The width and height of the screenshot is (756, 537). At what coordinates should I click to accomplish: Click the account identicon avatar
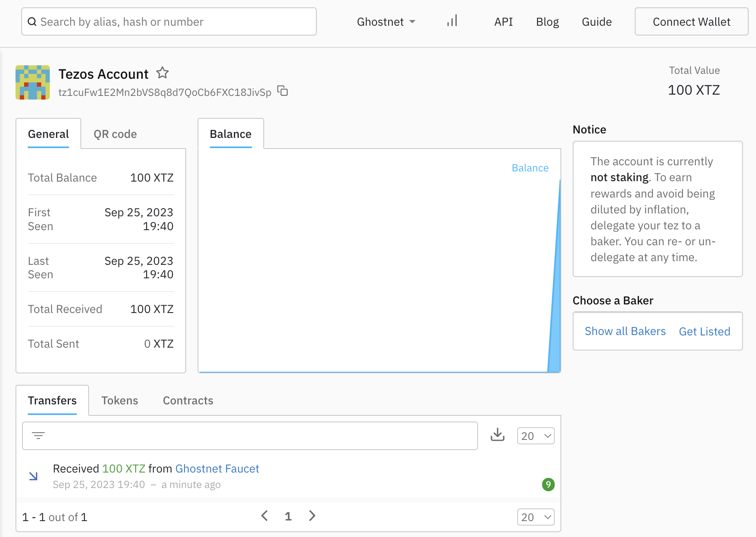click(33, 82)
